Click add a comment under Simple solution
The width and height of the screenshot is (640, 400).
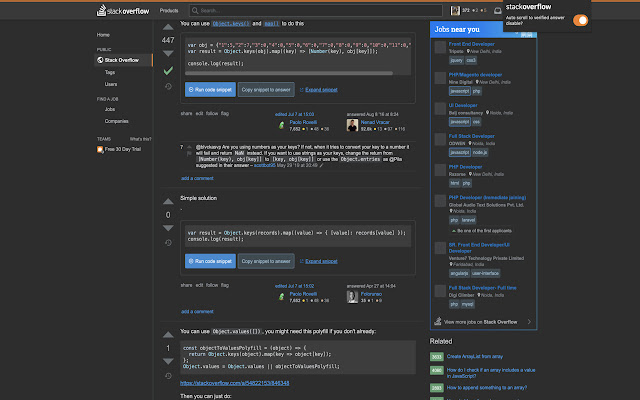(x=197, y=311)
